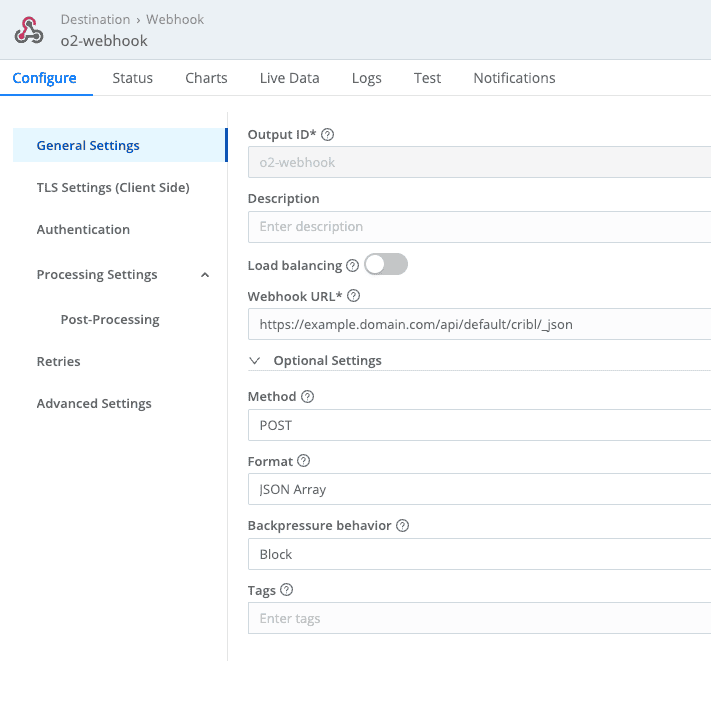The height and width of the screenshot is (726, 711).
Task: Go to Authentication settings section
Action: coord(83,229)
